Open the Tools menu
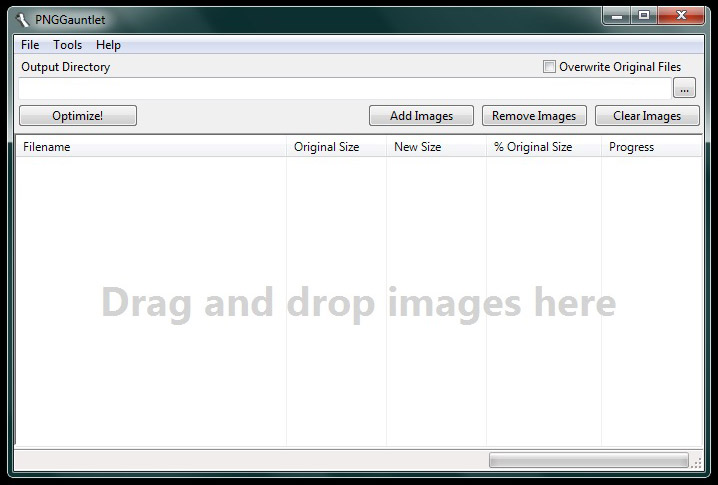718x485 pixels. pyautogui.click(x=67, y=45)
